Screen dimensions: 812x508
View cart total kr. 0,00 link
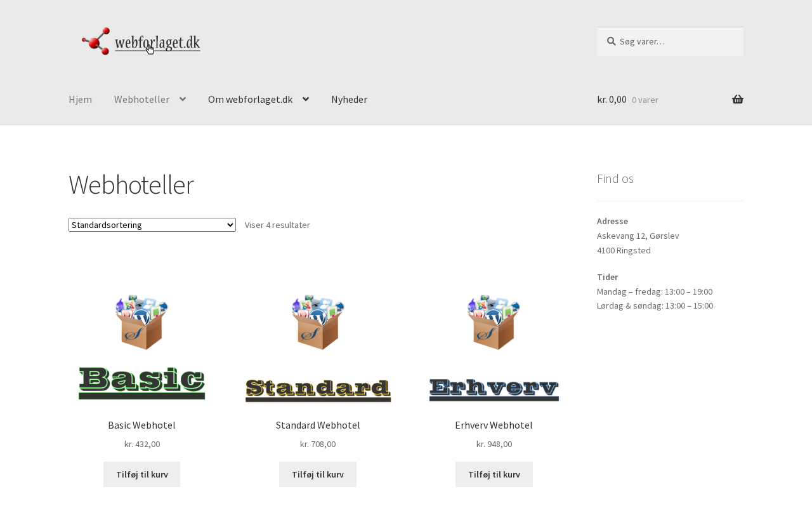(612, 99)
